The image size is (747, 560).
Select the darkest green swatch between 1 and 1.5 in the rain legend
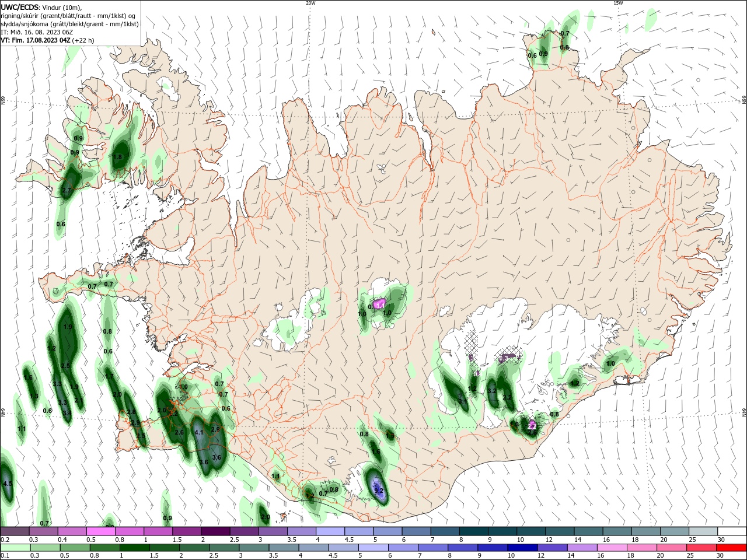point(134,548)
